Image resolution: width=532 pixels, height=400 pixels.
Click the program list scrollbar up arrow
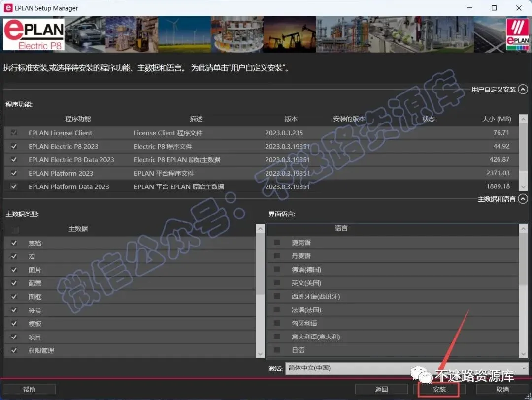pyautogui.click(x=523, y=119)
